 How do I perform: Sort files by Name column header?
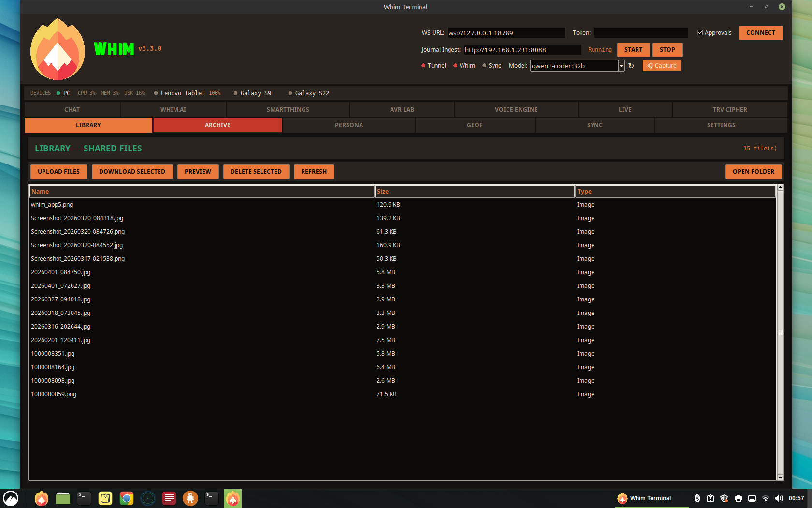201,192
